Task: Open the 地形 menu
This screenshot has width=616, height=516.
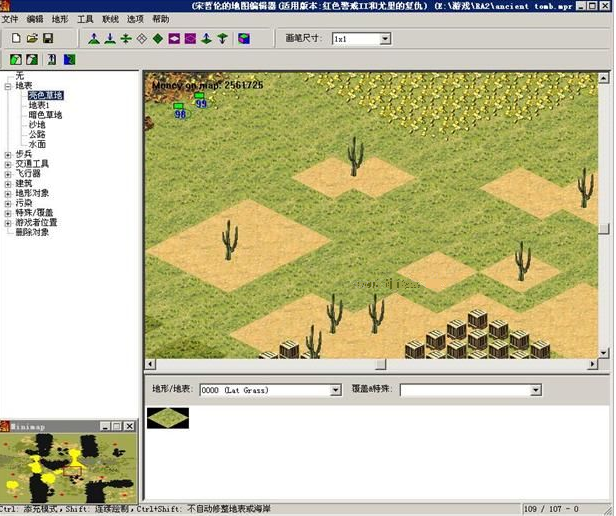Action: pos(60,19)
